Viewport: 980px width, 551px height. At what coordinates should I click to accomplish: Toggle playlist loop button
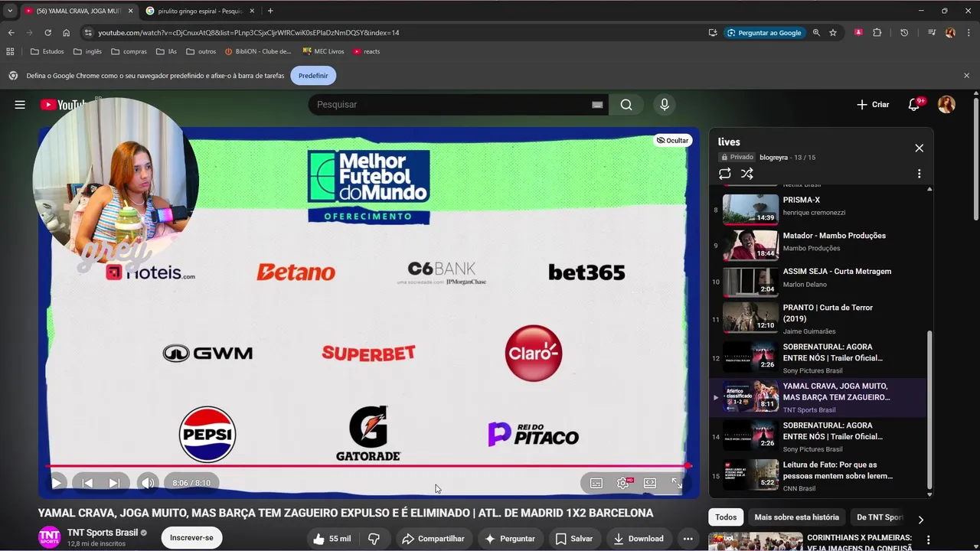click(x=724, y=174)
